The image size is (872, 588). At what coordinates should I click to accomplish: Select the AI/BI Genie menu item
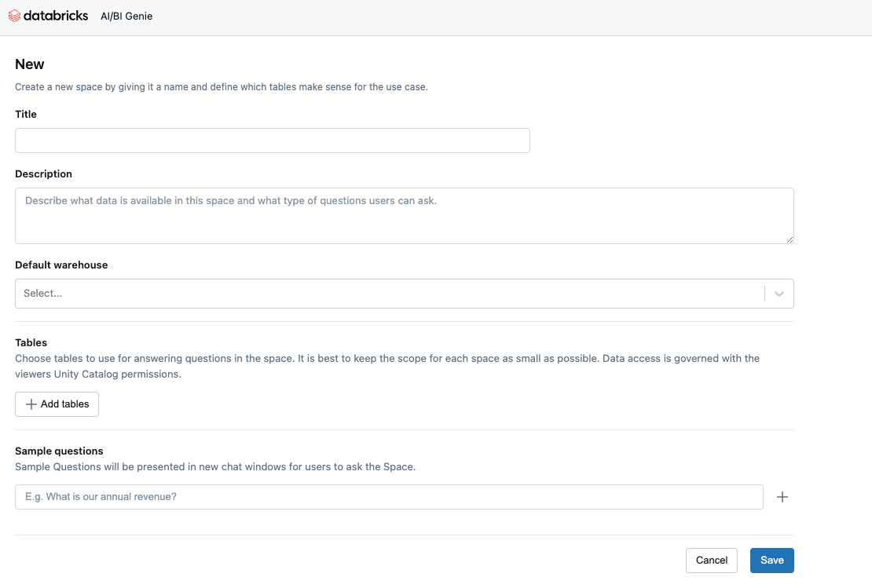[x=126, y=16]
